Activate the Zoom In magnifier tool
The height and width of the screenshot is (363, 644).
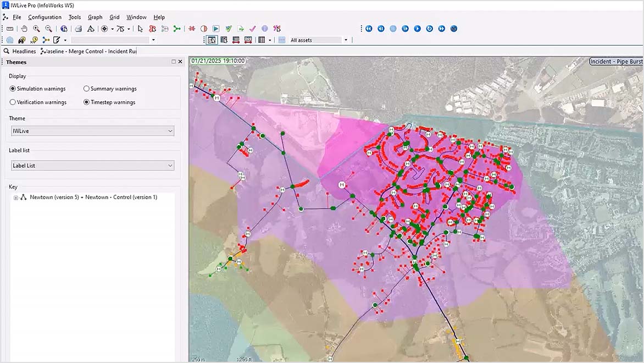click(x=36, y=28)
